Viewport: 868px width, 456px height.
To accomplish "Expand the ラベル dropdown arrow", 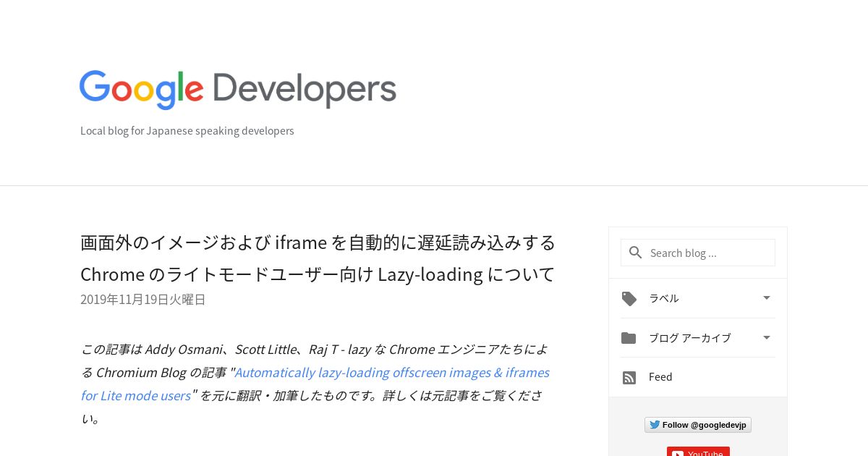I will pyautogui.click(x=767, y=297).
